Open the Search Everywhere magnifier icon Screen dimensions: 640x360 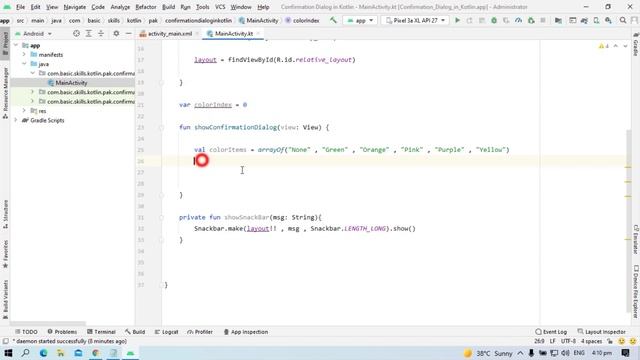(623, 20)
